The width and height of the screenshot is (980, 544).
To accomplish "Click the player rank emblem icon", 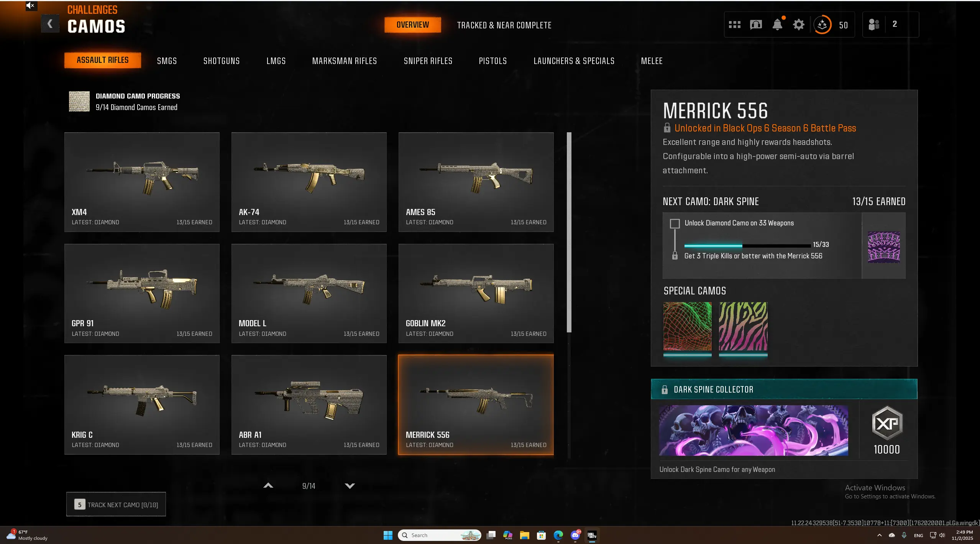I will (x=822, y=25).
